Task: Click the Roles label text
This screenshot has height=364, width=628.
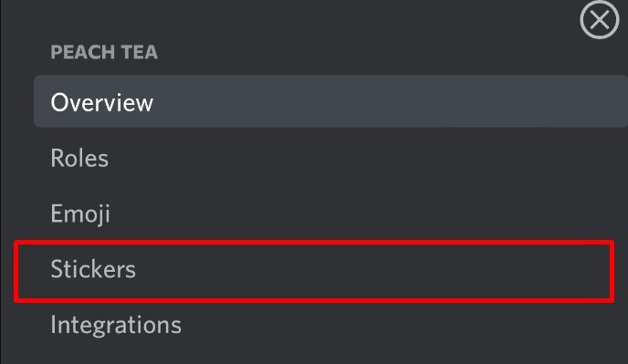Action: point(79,158)
